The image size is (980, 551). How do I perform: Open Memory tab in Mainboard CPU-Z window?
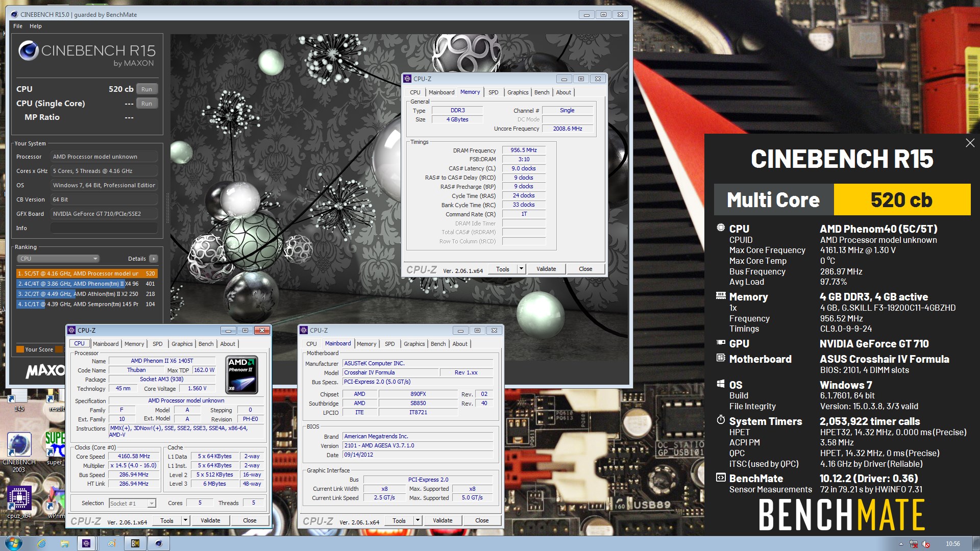(x=366, y=344)
